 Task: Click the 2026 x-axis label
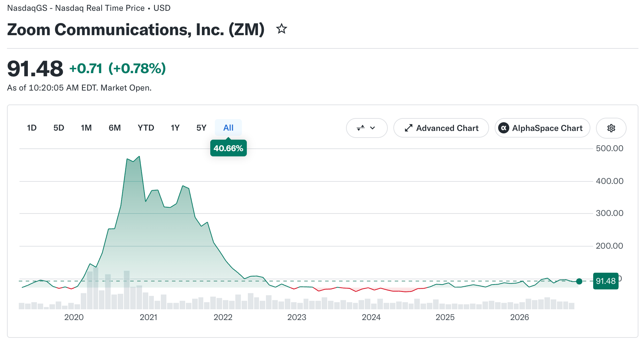click(x=520, y=317)
